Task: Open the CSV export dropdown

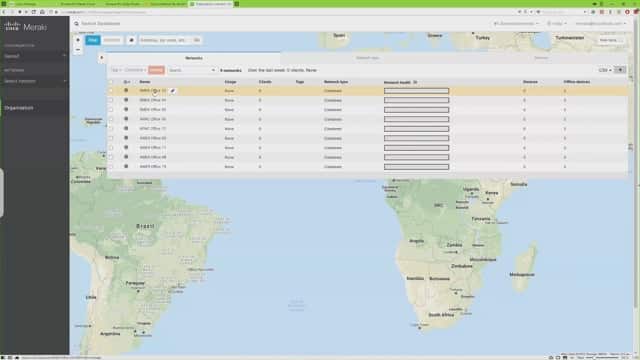Action: pyautogui.click(x=605, y=70)
